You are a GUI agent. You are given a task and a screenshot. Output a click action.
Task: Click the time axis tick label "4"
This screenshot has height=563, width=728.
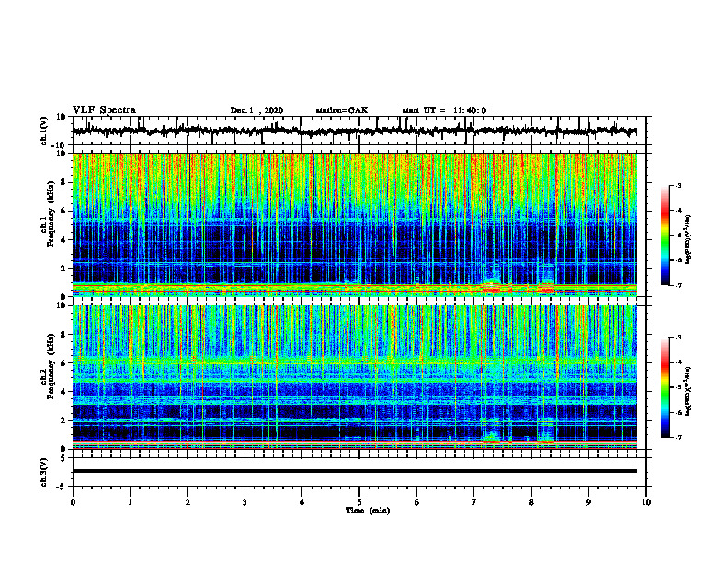(x=302, y=502)
